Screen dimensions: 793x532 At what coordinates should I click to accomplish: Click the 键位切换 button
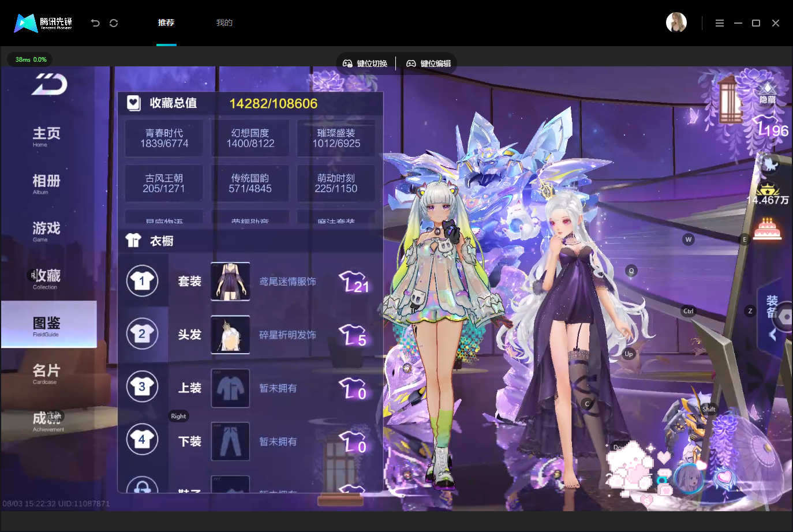(x=365, y=63)
